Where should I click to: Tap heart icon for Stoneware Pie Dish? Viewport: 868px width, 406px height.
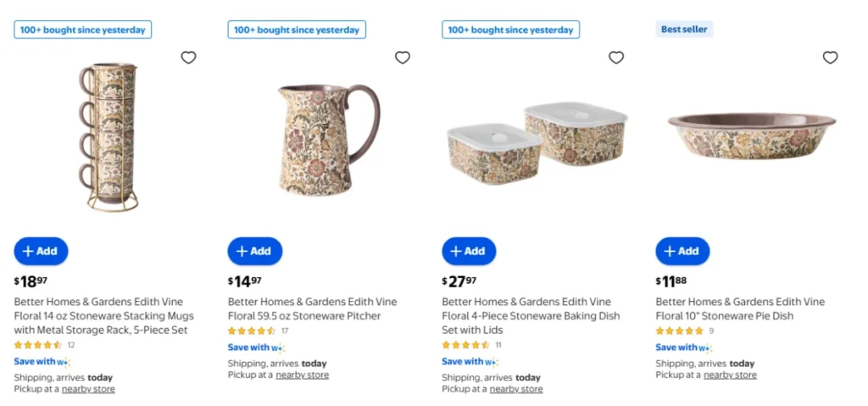tap(830, 58)
